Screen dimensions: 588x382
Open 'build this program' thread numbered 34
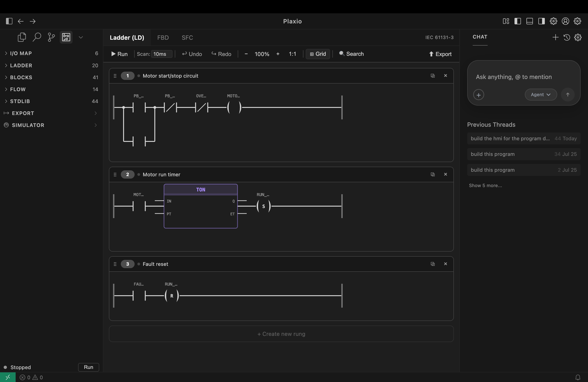tap(523, 154)
